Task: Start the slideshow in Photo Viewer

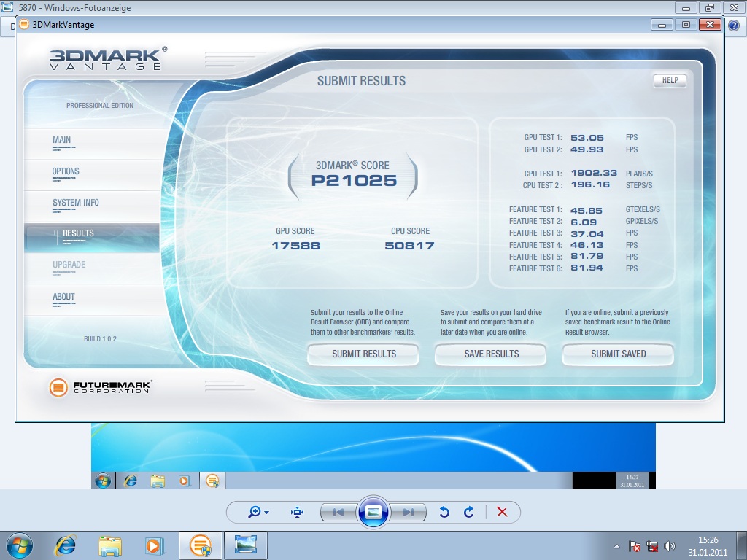Action: click(x=373, y=512)
